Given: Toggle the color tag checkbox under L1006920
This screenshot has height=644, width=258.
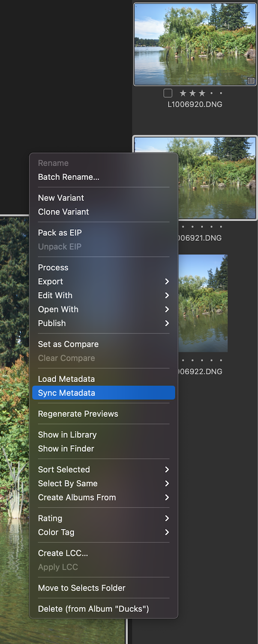Looking at the screenshot, I should click(x=168, y=93).
